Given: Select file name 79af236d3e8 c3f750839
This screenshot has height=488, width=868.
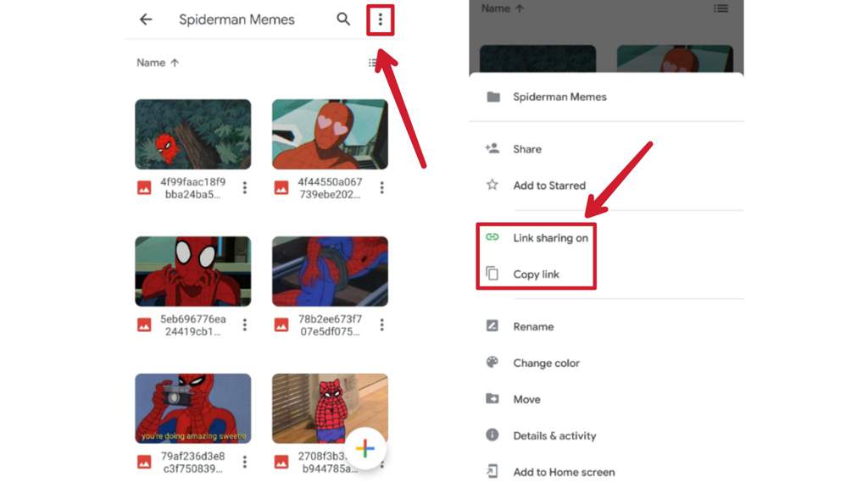Looking at the screenshot, I should pos(192,463).
